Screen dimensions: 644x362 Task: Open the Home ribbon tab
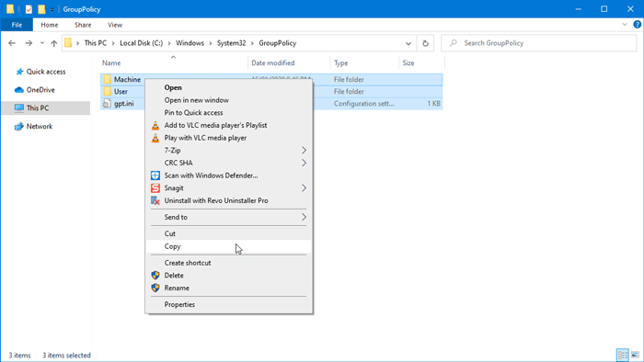click(x=50, y=25)
